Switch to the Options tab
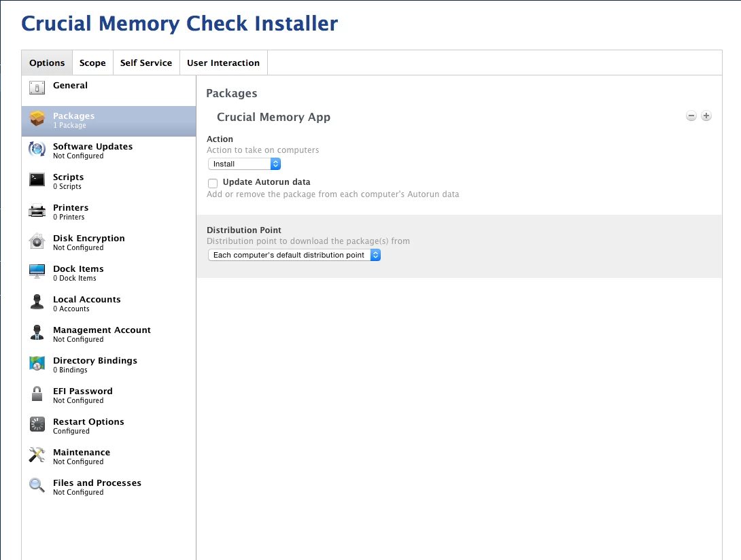 pos(47,63)
